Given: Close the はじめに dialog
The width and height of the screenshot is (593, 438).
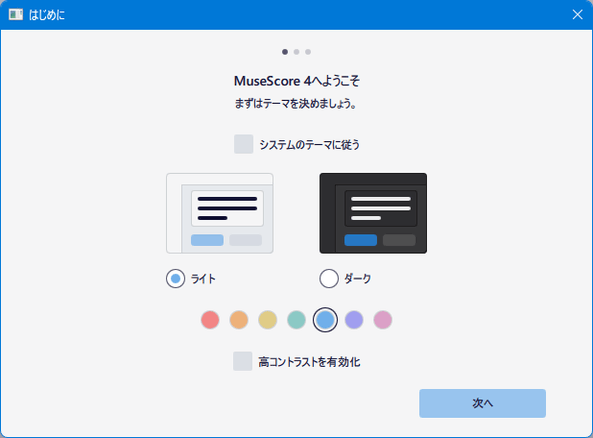Looking at the screenshot, I should 577,15.
